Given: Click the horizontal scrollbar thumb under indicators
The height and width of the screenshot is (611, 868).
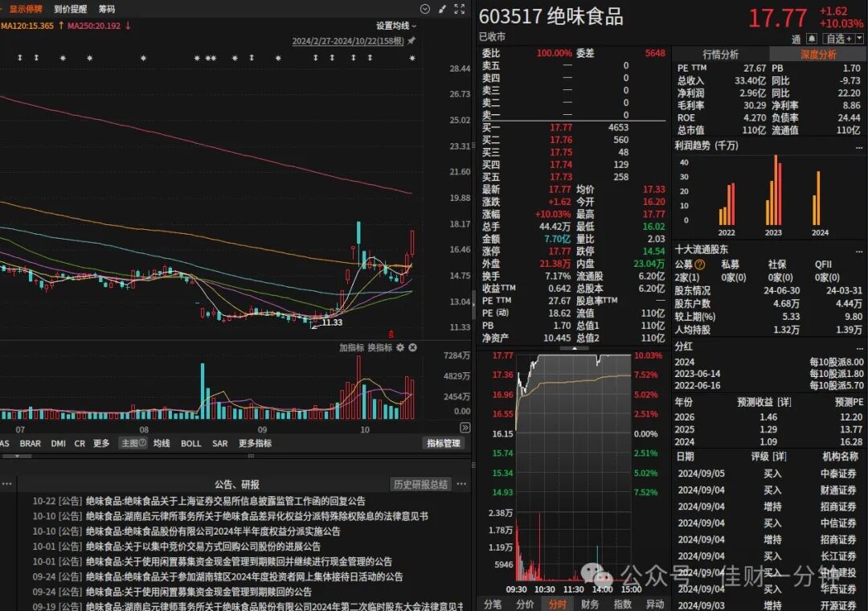Looking at the screenshot, I should pos(16,456).
